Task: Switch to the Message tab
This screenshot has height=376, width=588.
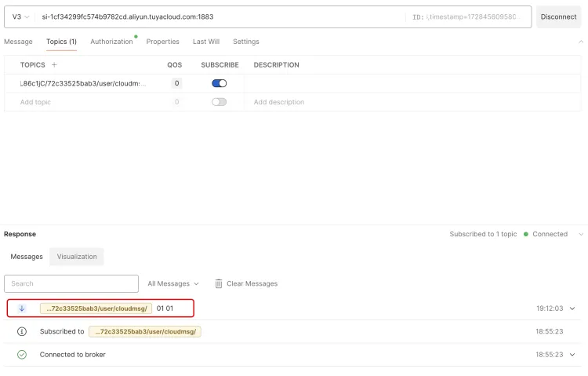Action: 18,42
